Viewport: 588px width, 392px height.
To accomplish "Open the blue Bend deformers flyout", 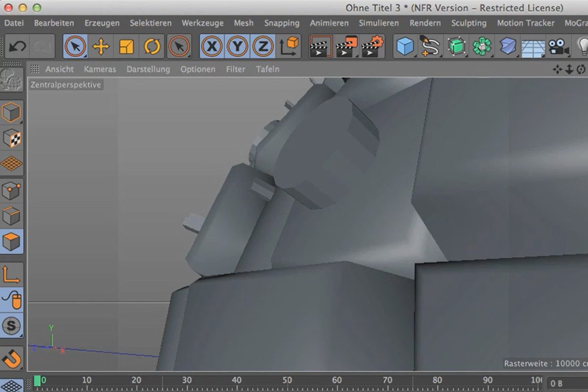I will (507, 47).
